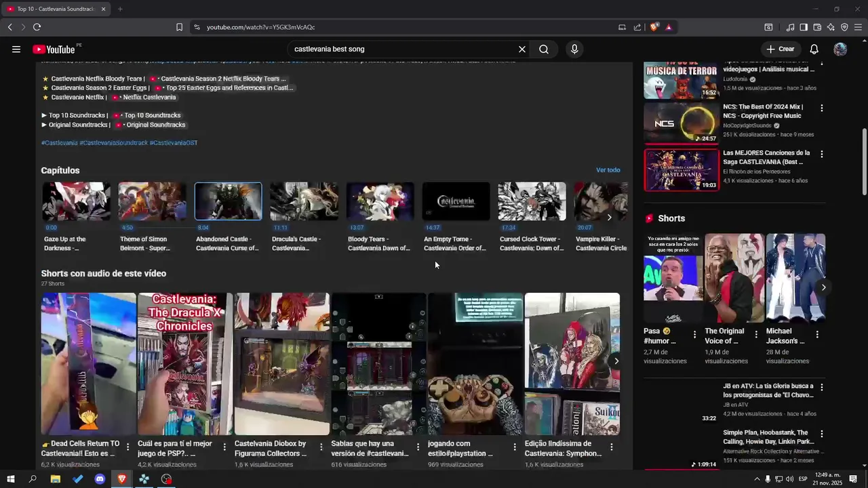
Task: Jump to Dracula's Castle chapter
Action: (304, 217)
